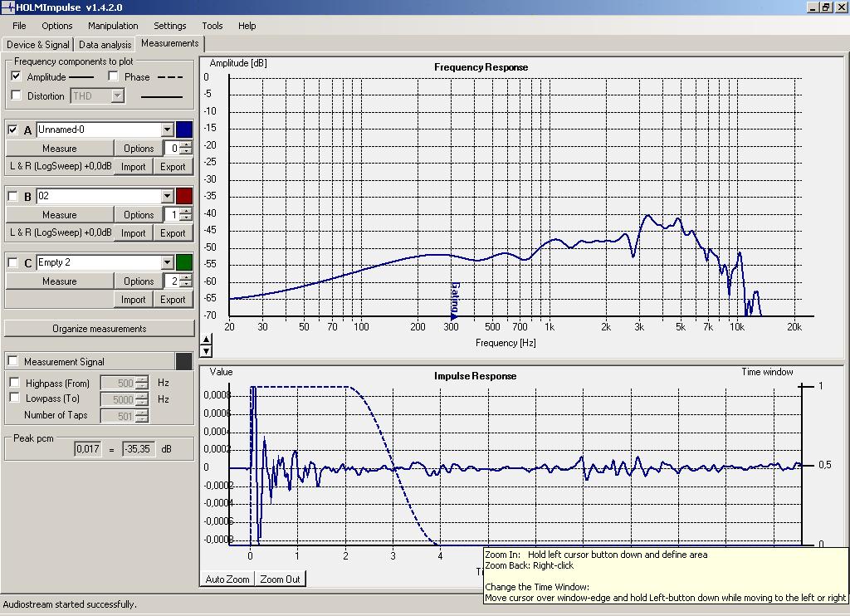This screenshot has height=616, width=850.
Task: Open the Help menu
Action: pos(247,26)
